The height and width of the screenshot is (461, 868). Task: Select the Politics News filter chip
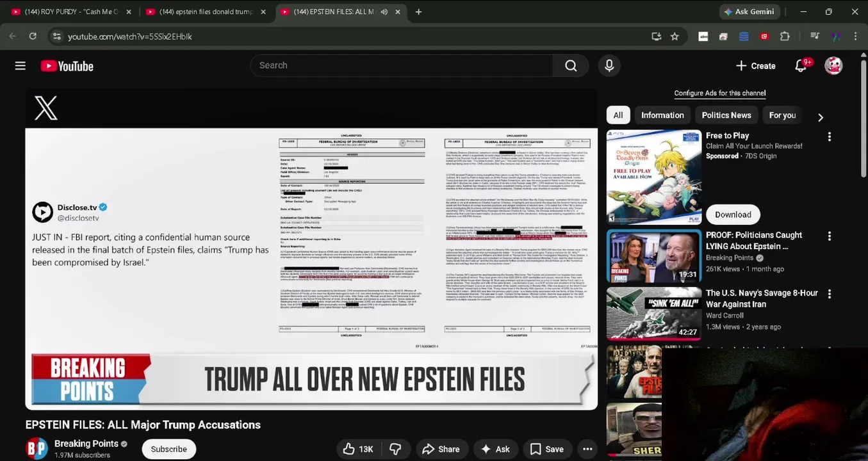click(x=726, y=115)
